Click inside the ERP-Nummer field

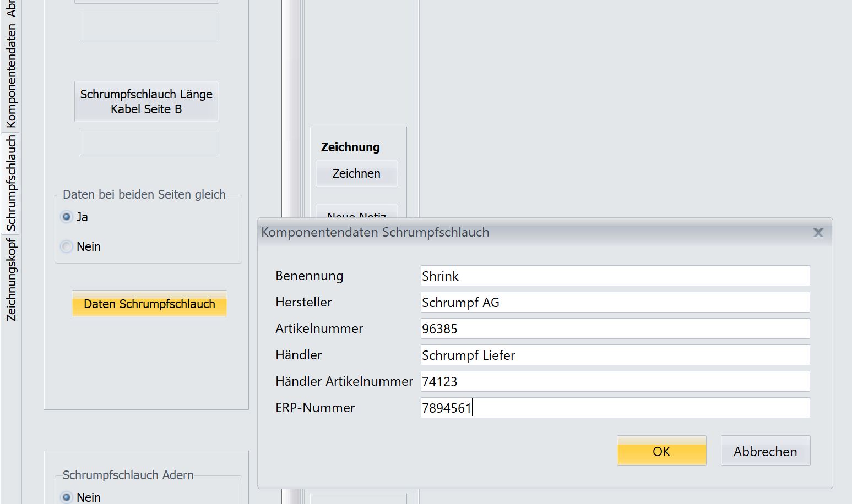pos(615,408)
